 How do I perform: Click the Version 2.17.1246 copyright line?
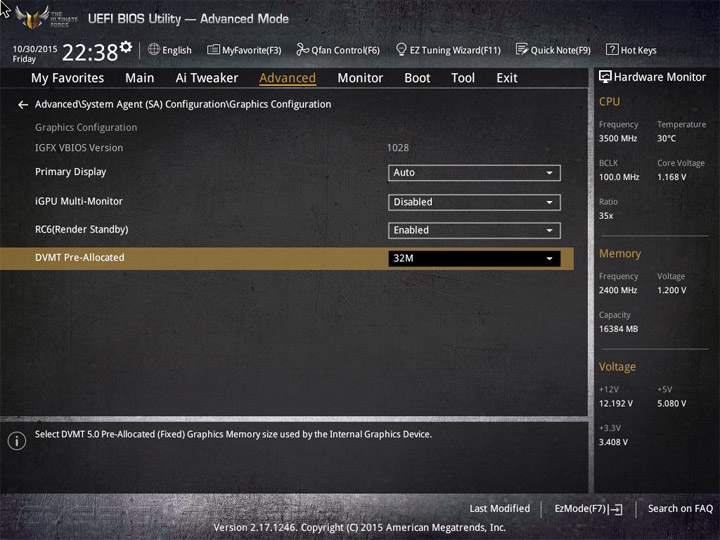point(360,528)
